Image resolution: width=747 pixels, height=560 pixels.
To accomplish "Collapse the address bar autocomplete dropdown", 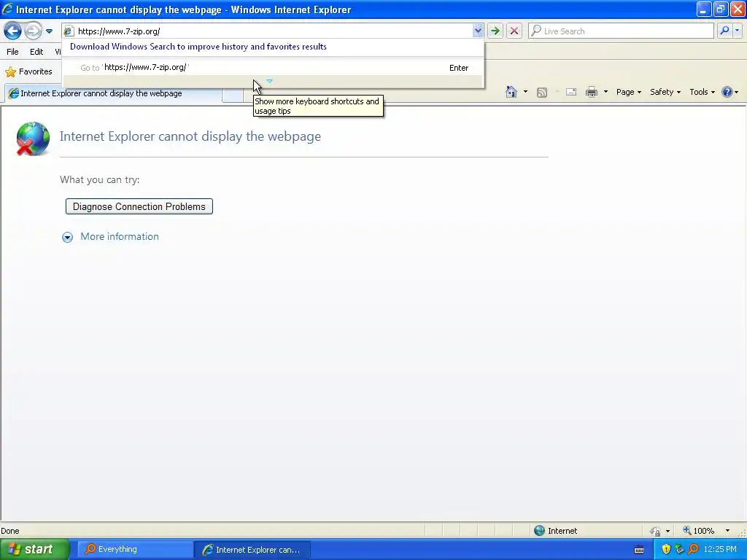I will 477,31.
